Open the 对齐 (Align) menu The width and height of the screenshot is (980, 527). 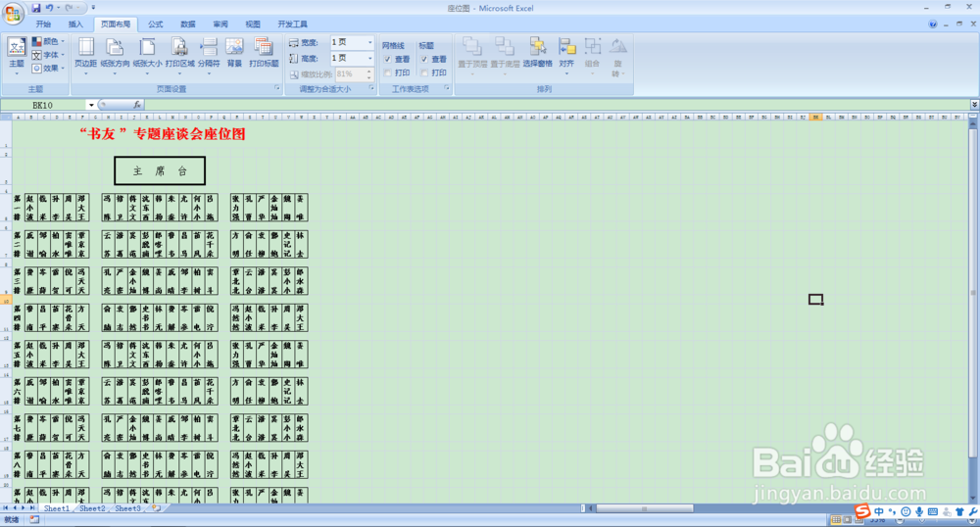pyautogui.click(x=566, y=56)
